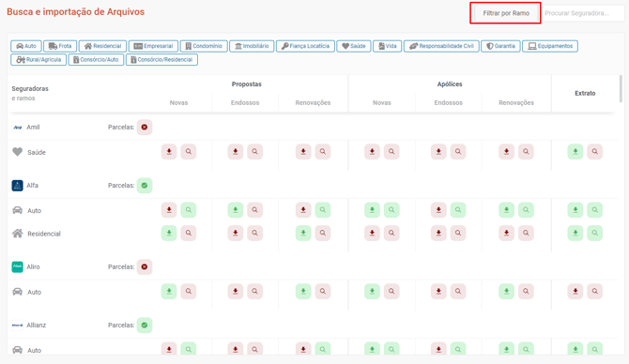Click Alfa's green Parcelas status icon
The height and width of the screenshot is (364, 629).
(x=145, y=186)
